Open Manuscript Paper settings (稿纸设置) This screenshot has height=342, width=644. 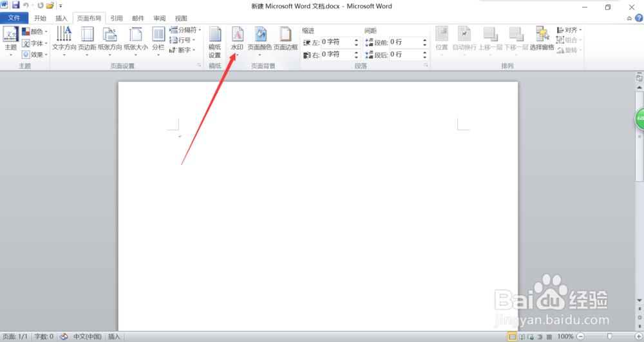coord(215,43)
